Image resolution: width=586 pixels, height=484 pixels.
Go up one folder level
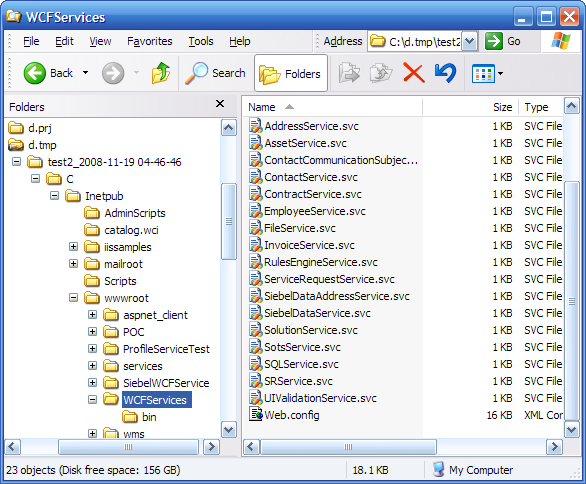tap(161, 73)
